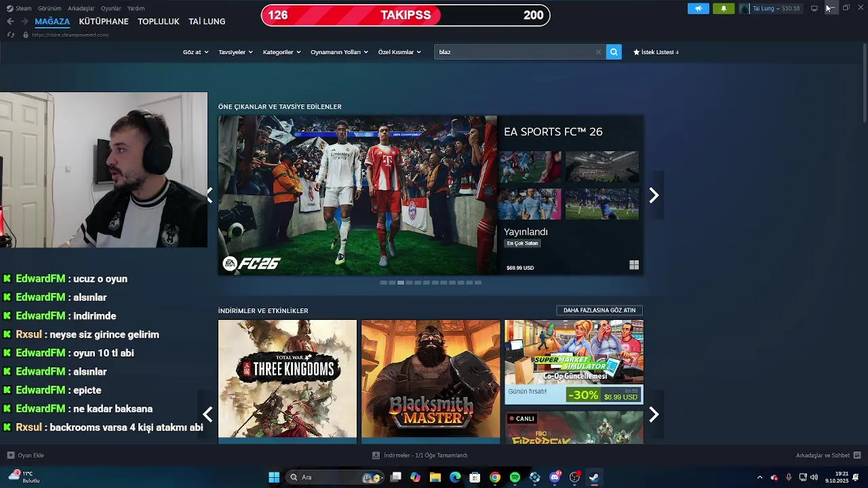Open Google Chrome from the taskbar

pyautogui.click(x=495, y=477)
